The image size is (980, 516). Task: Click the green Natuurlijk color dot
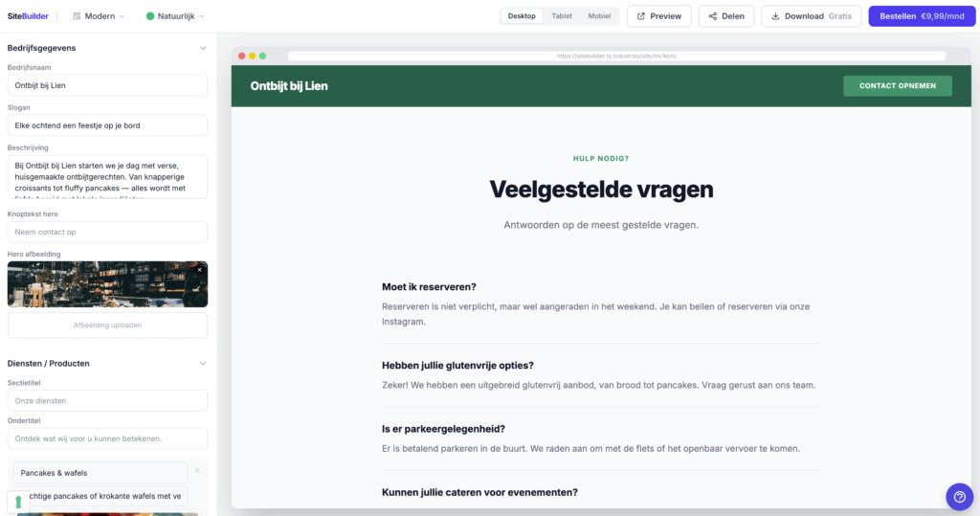150,16
